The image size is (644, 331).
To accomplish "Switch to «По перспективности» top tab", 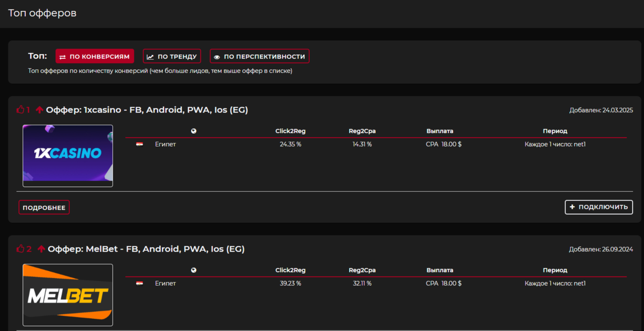I will [x=259, y=56].
